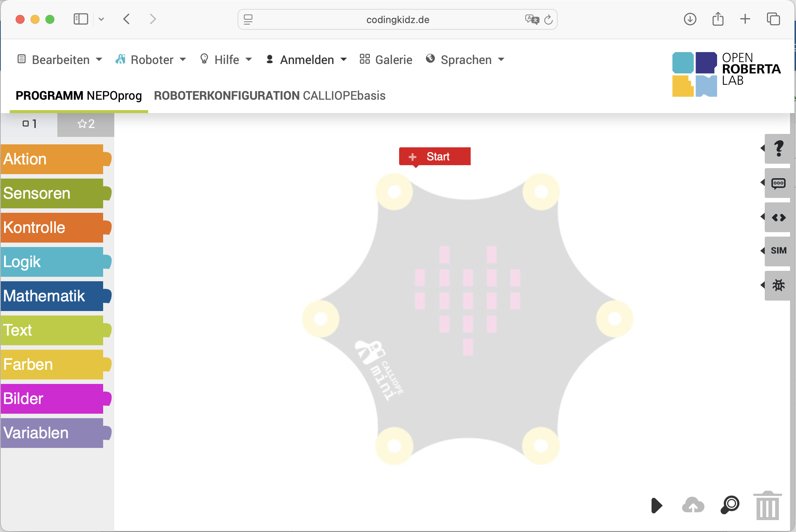The image size is (796, 532).
Task: Show the Safari tab overview
Action: (x=773, y=19)
